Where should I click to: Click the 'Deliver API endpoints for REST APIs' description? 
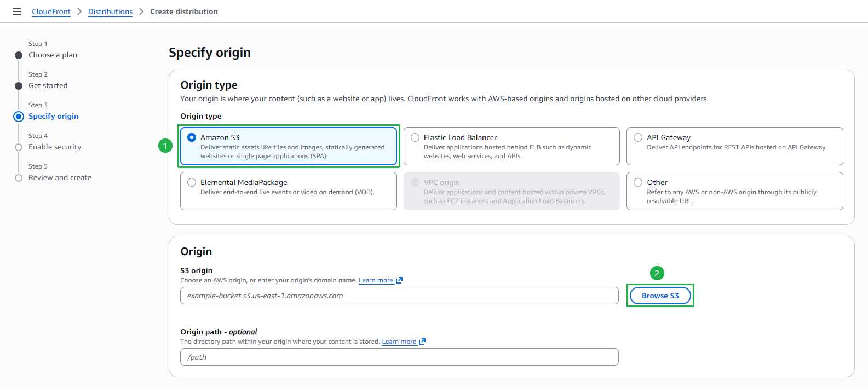[x=737, y=147]
